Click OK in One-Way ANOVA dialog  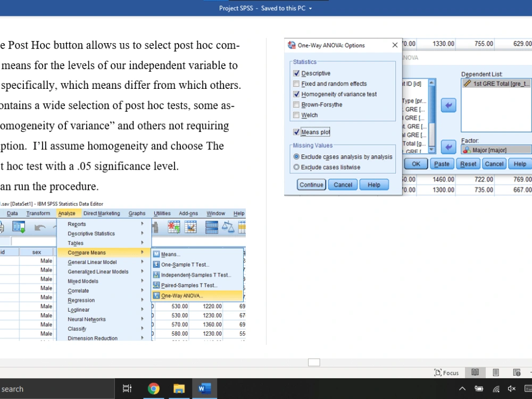[x=416, y=164]
